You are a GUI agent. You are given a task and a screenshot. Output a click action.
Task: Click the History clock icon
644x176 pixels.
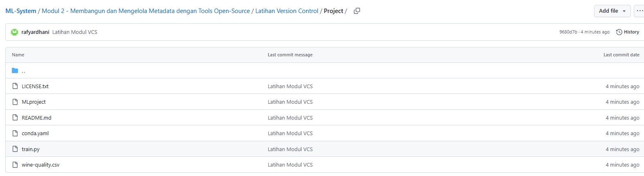[x=619, y=32]
